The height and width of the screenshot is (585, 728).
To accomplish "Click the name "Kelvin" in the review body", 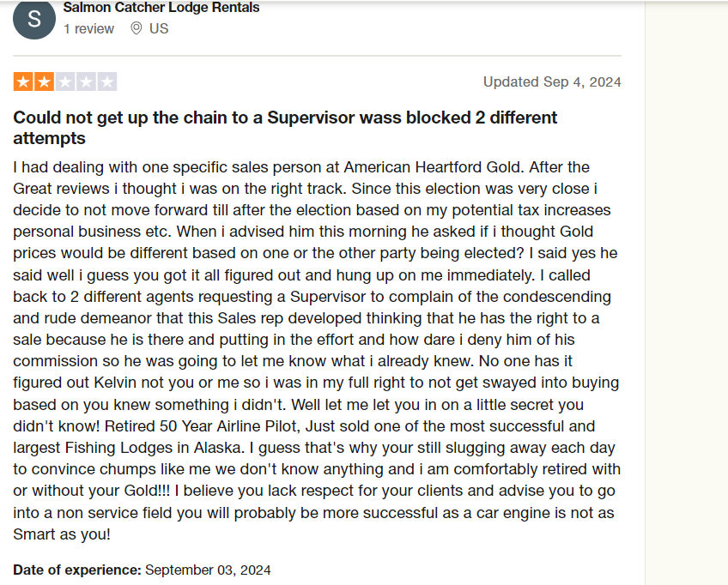I will 116,383.
